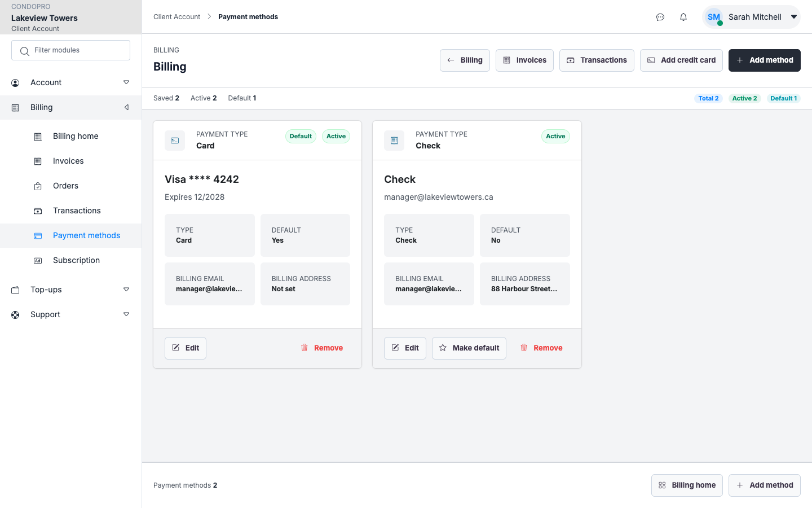The width and height of the screenshot is (812, 508).
Task: Make the Check method default
Action: point(469,348)
